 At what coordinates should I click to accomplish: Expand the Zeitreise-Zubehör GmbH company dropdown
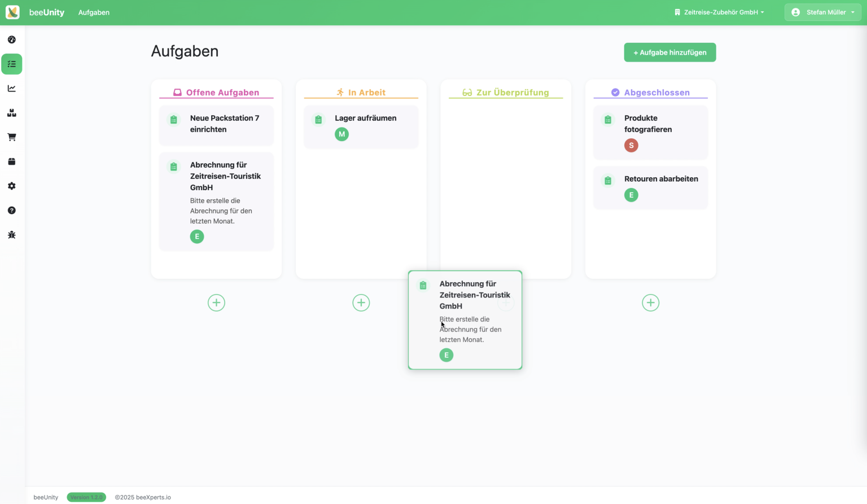tap(719, 12)
